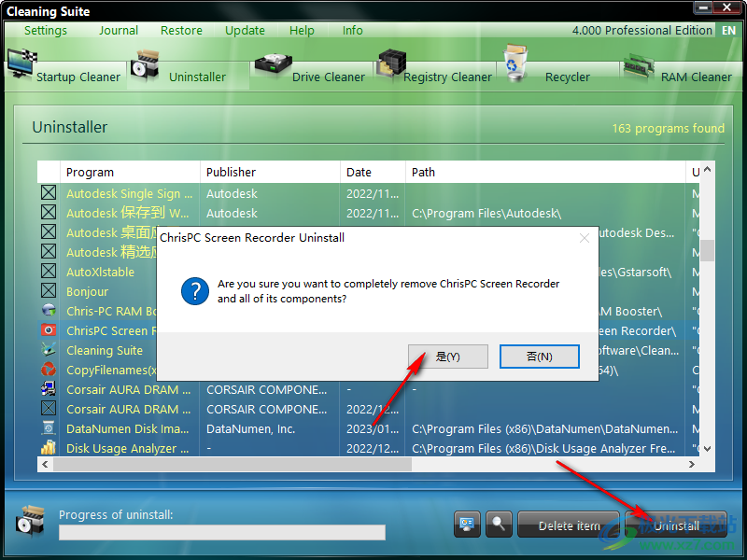The height and width of the screenshot is (560, 747).
Task: Sort the list by the Publisher column header
Action: pos(270,172)
